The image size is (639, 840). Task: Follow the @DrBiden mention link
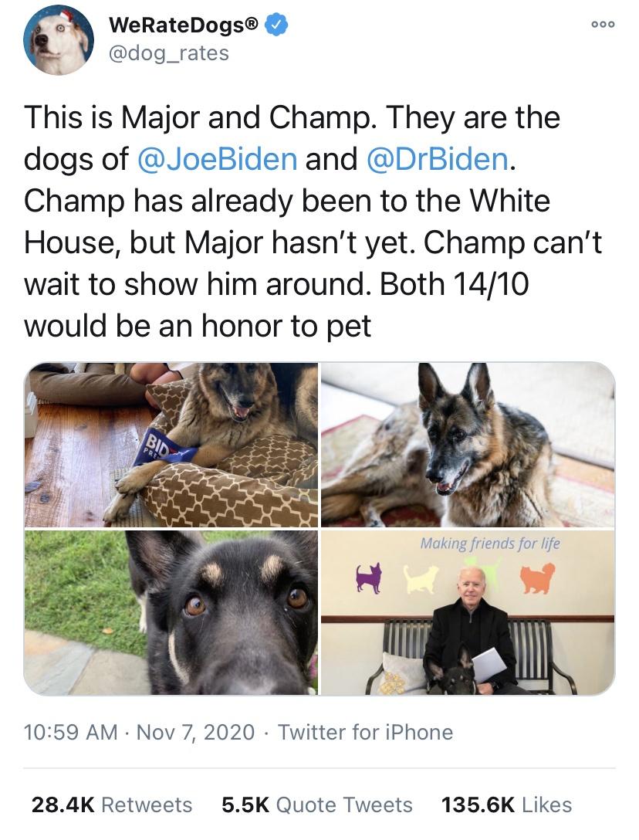click(435, 159)
